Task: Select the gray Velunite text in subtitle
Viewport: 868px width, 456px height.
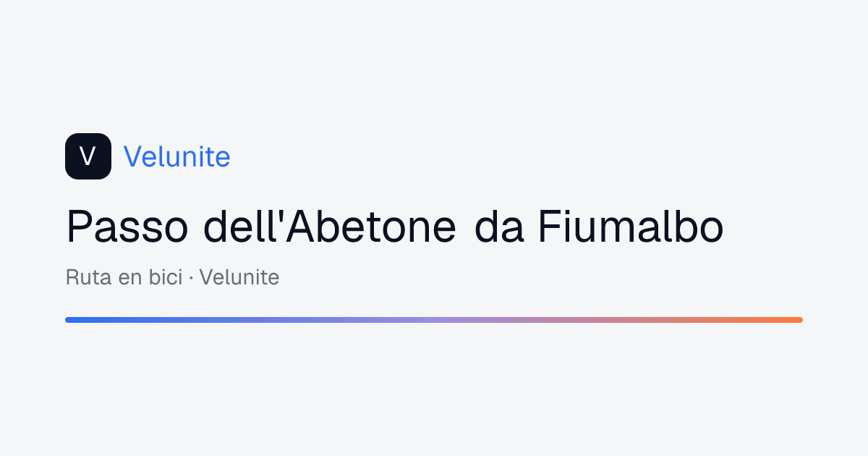Action: (x=239, y=277)
